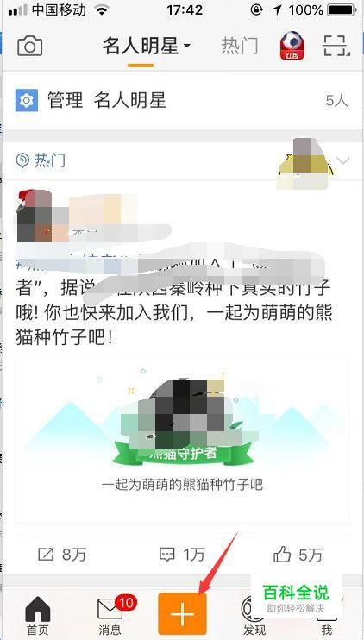
Task: Open the 熊猫守护者 card image
Action: pos(182,439)
